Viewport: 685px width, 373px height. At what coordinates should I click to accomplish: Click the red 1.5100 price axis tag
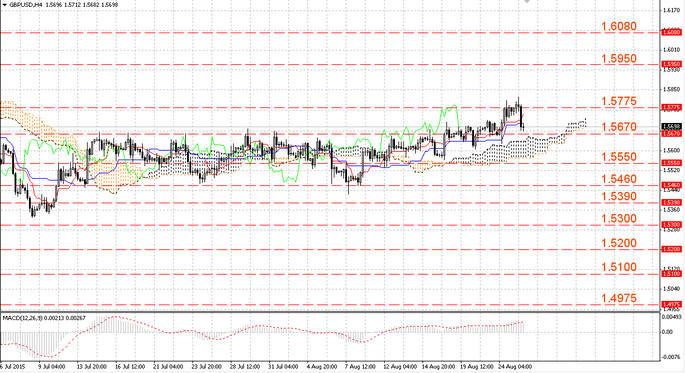pyautogui.click(x=671, y=273)
